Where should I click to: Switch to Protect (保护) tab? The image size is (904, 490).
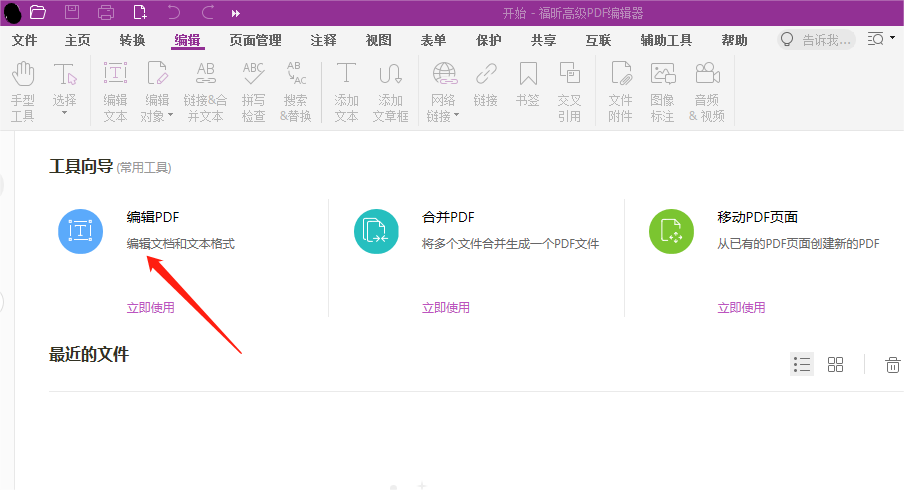(x=489, y=40)
